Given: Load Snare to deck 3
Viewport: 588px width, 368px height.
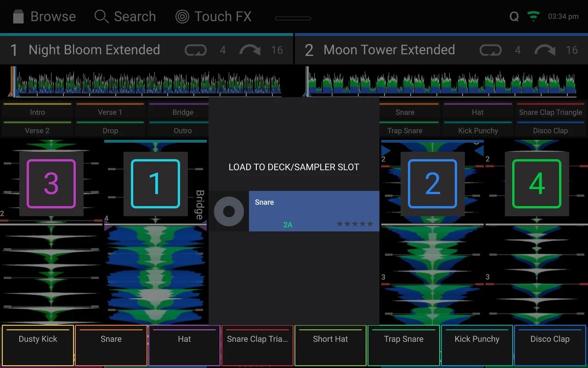Looking at the screenshot, I should coord(51,184).
